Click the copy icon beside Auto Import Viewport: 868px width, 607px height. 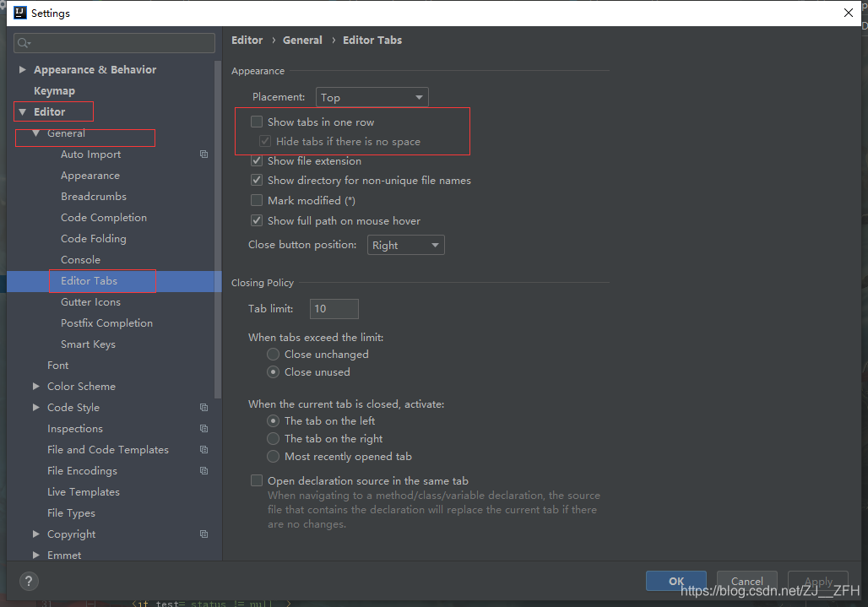203,154
